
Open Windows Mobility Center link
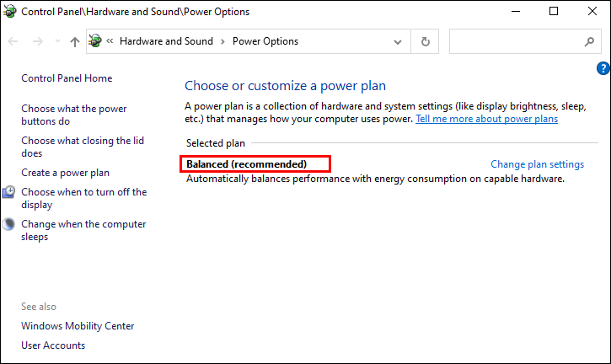(78, 326)
